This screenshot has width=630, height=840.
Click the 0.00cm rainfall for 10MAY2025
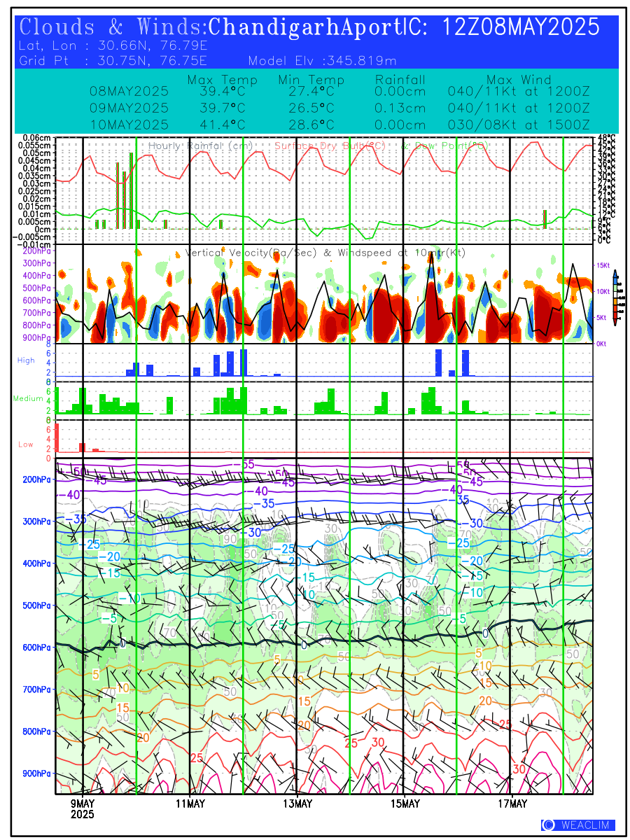(400, 125)
